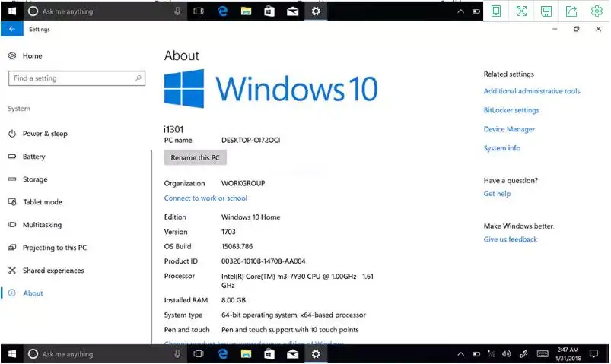The height and width of the screenshot is (364, 611).
Task: Click Installed RAM value 8.00 GB
Action: pos(234,299)
